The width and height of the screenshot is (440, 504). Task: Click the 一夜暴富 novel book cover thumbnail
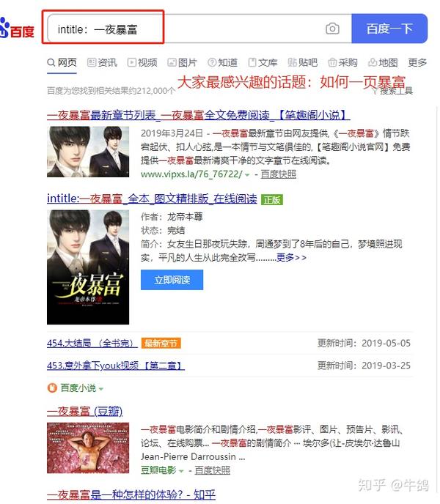pos(88,267)
